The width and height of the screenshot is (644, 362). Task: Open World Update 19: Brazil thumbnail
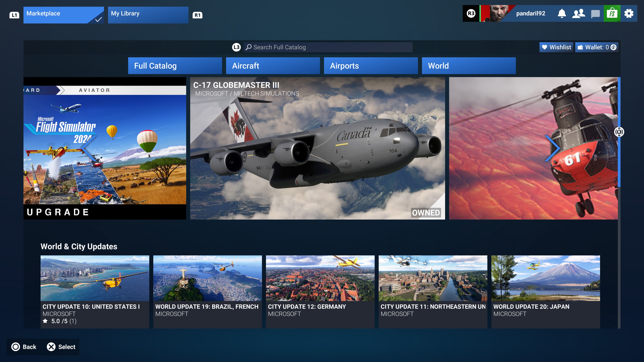[207, 278]
